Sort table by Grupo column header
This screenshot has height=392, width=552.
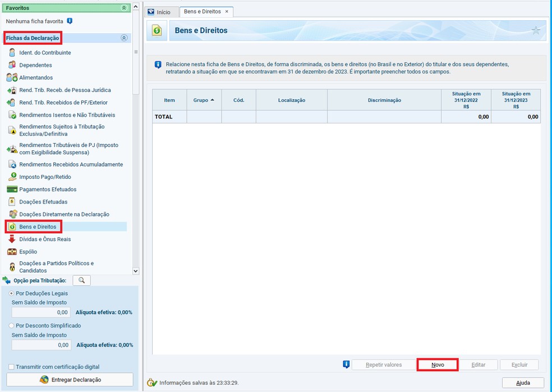[x=204, y=100]
